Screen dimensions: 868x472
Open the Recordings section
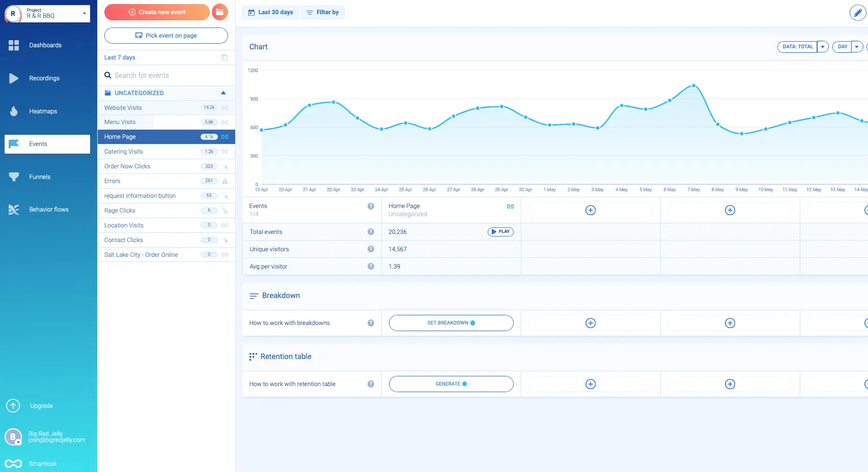[x=44, y=78]
